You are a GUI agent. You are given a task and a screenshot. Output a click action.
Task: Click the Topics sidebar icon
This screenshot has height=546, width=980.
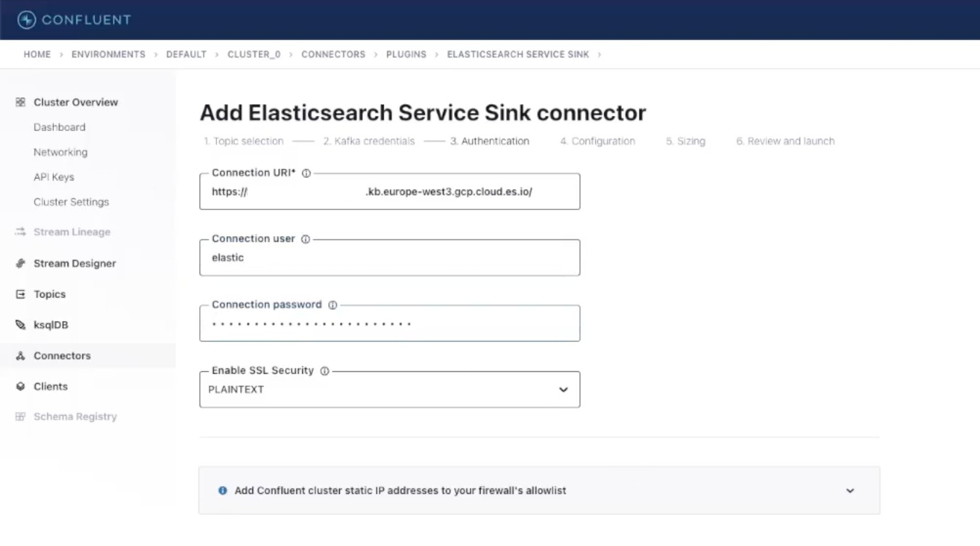(20, 294)
